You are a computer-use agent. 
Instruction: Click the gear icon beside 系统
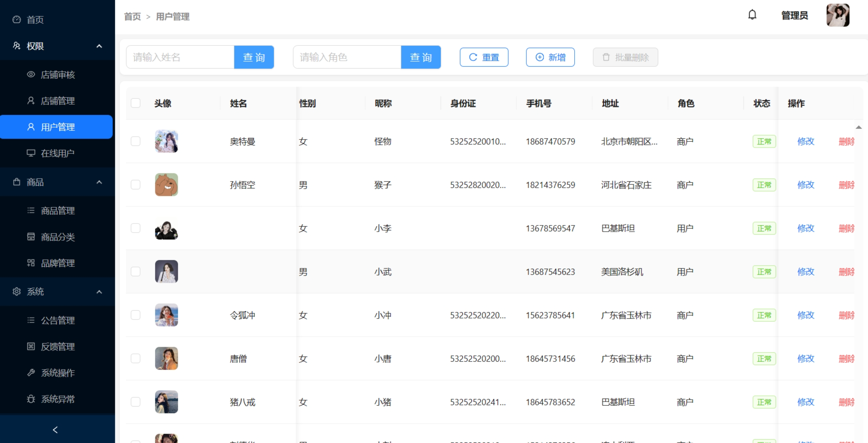[x=17, y=292]
